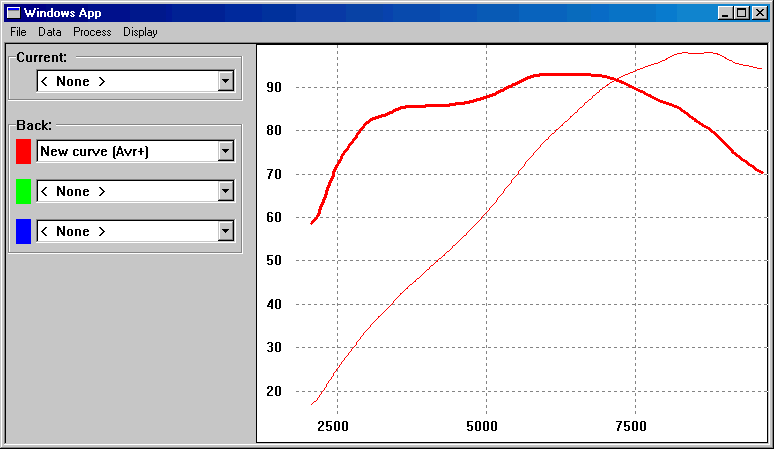
Task: Expand the green Back curve dropdown arrow
Action: [226, 191]
